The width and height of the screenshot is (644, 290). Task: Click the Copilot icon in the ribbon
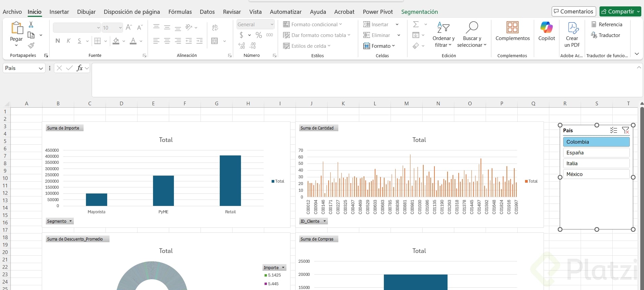click(x=546, y=28)
